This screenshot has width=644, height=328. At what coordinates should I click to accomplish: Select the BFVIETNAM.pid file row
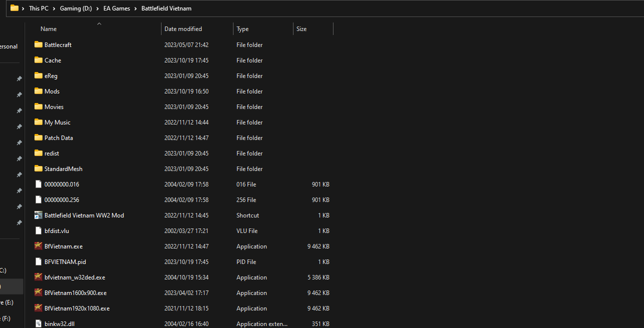(65, 261)
